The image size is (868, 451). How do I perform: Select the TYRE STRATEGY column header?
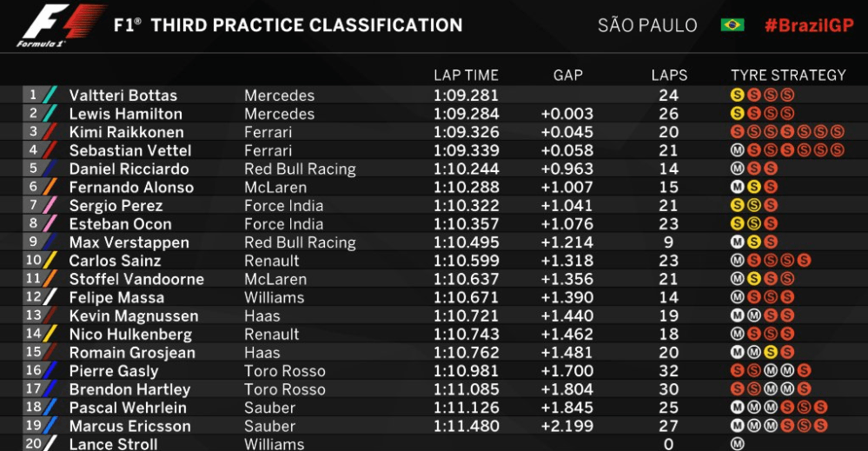tap(788, 76)
